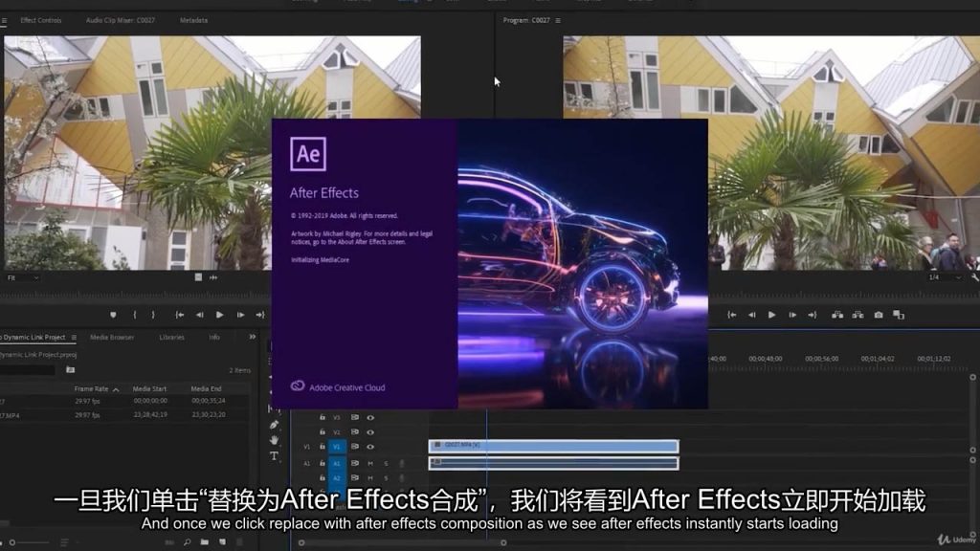Select the video clip on track V1

554,446
